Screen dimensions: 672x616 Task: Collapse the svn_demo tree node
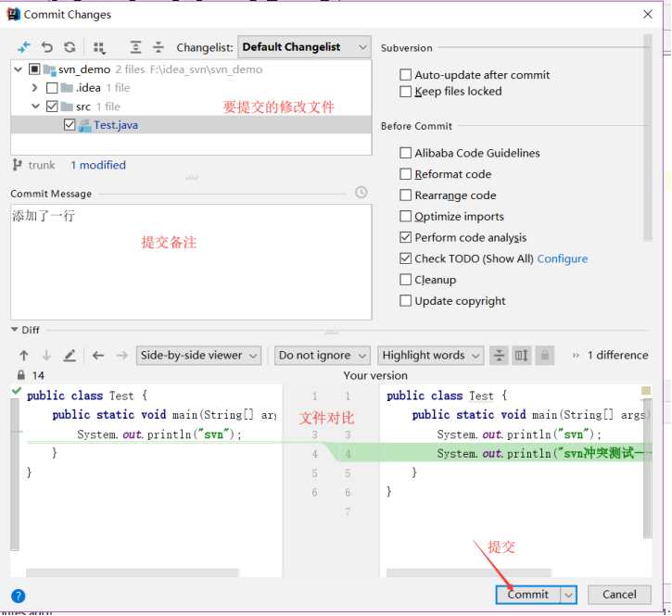[x=18, y=69]
